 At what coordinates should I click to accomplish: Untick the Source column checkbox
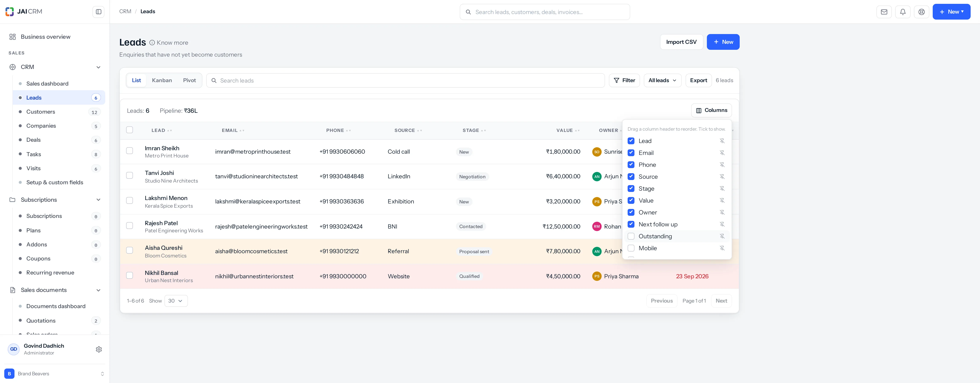pos(631,177)
